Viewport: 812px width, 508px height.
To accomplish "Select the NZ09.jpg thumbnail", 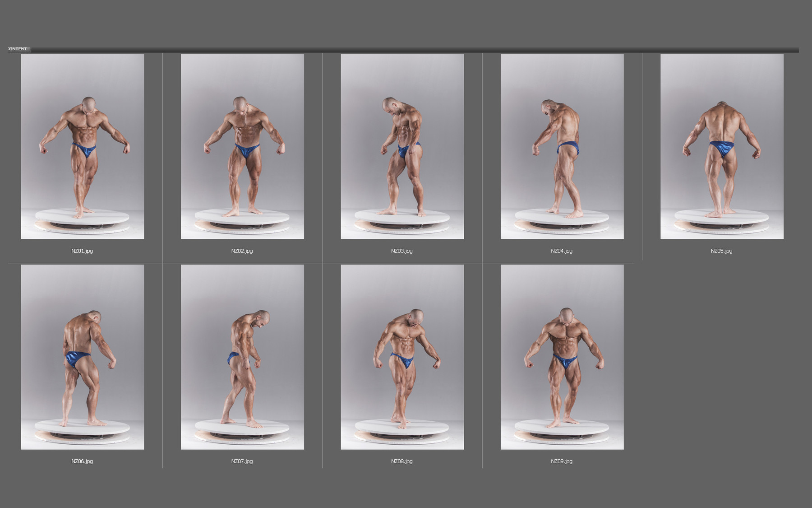I will (562, 359).
